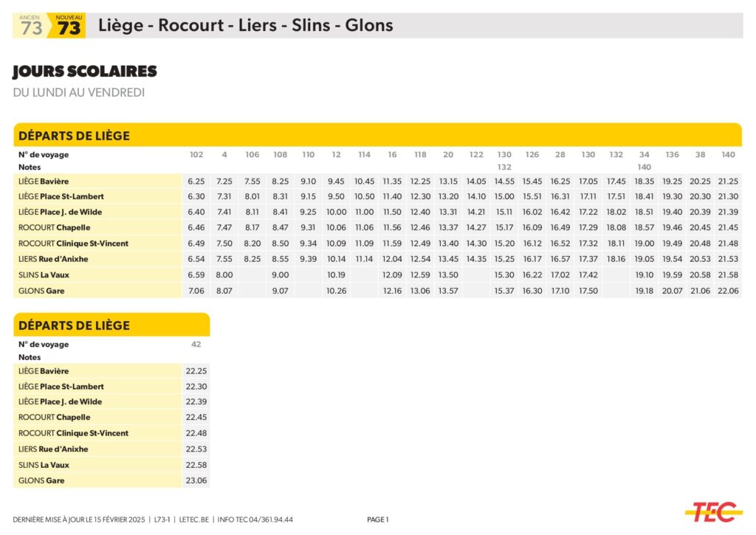756x535 pixels.
Task: Click 'Dernière mise à jour le 15 février 2025'
Action: 80,520
